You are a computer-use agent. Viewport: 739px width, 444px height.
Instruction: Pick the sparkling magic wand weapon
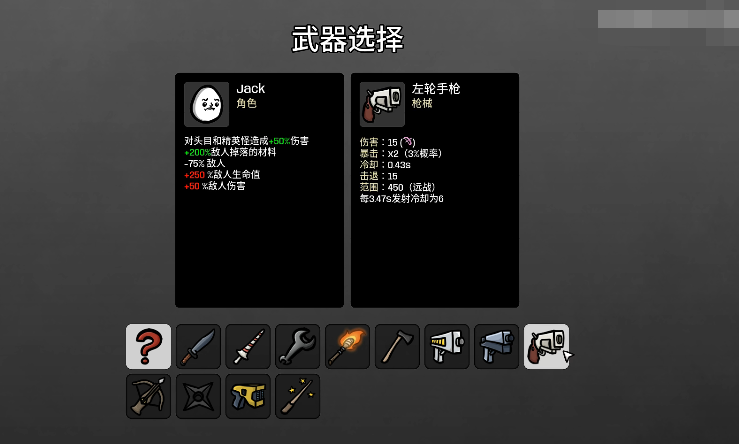click(298, 396)
